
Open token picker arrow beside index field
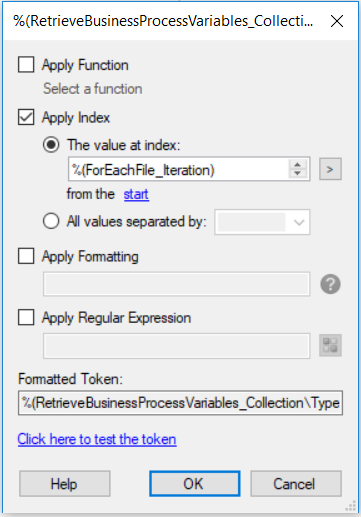tap(330, 169)
